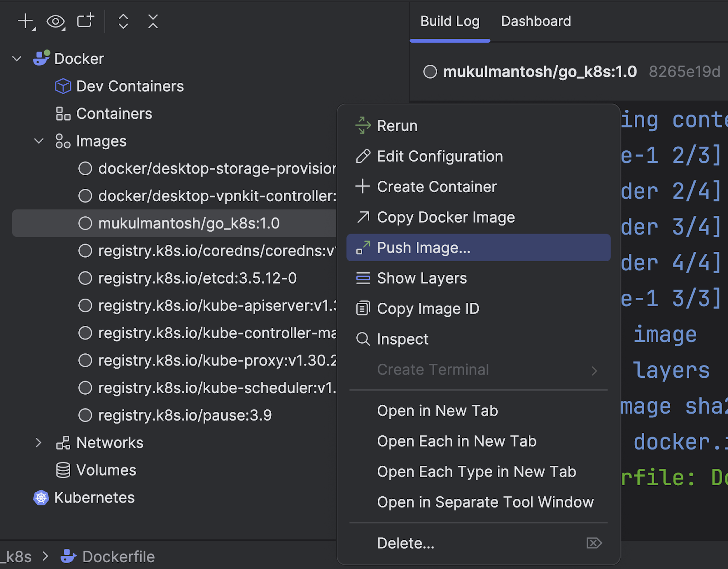The image size is (728, 569).
Task: Click the Kubernetes wheel icon
Action: coord(41,498)
